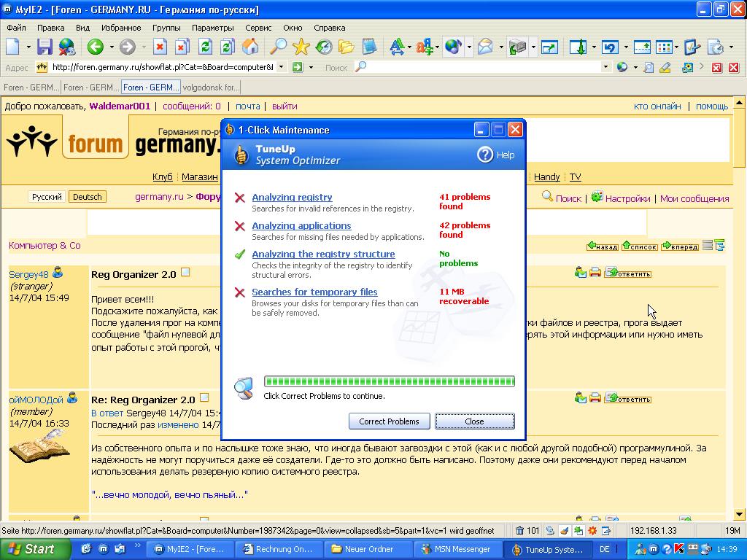Viewport: 747px width, 560px height.
Task: Click the font size A icon
Action: (396, 47)
